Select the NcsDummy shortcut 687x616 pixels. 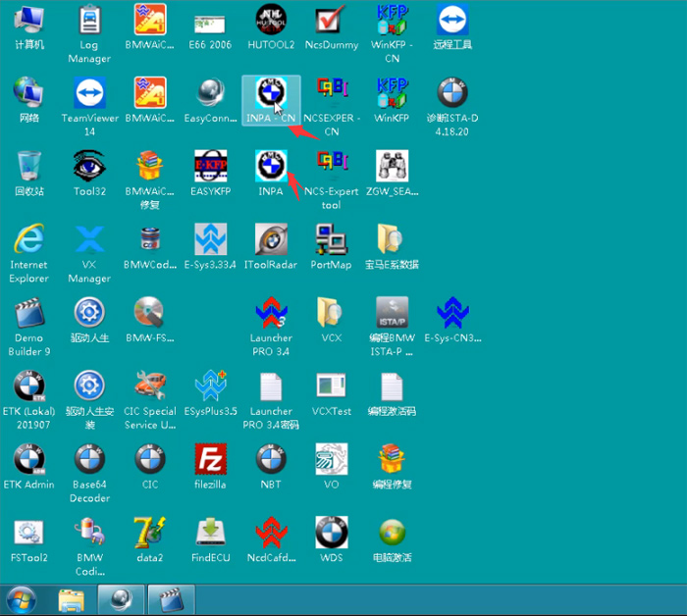[332, 27]
